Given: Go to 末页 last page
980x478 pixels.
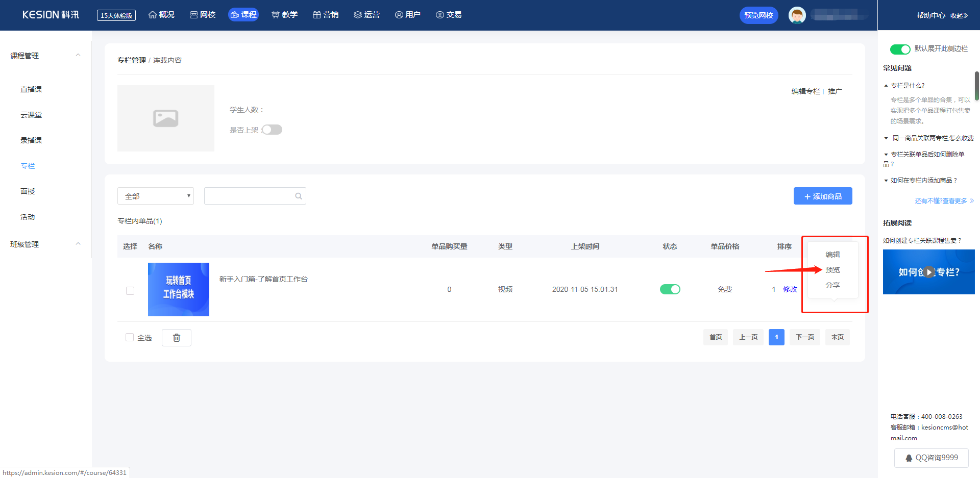Looking at the screenshot, I should coord(838,337).
